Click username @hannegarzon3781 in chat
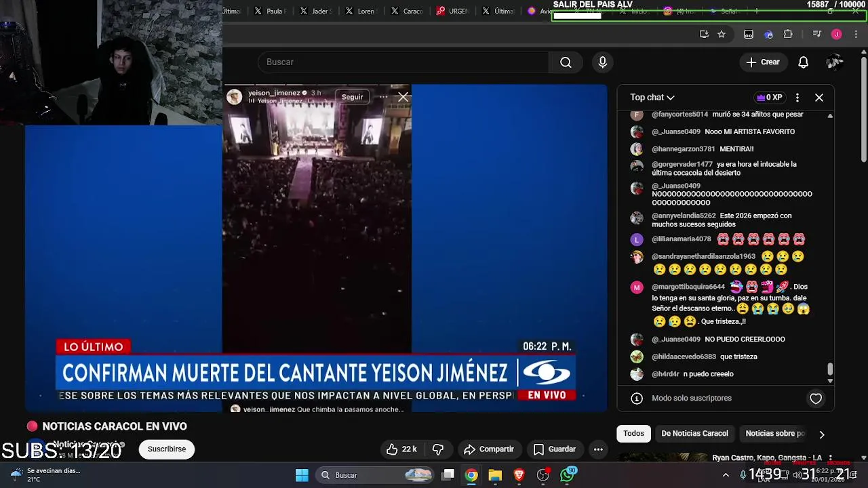The width and height of the screenshot is (868, 488). [683, 149]
